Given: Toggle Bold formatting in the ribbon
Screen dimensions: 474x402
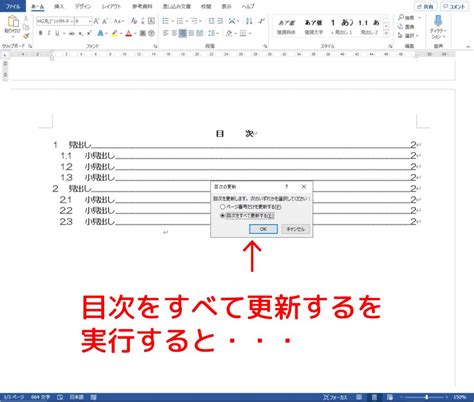Looking at the screenshot, I should pyautogui.click(x=40, y=33).
